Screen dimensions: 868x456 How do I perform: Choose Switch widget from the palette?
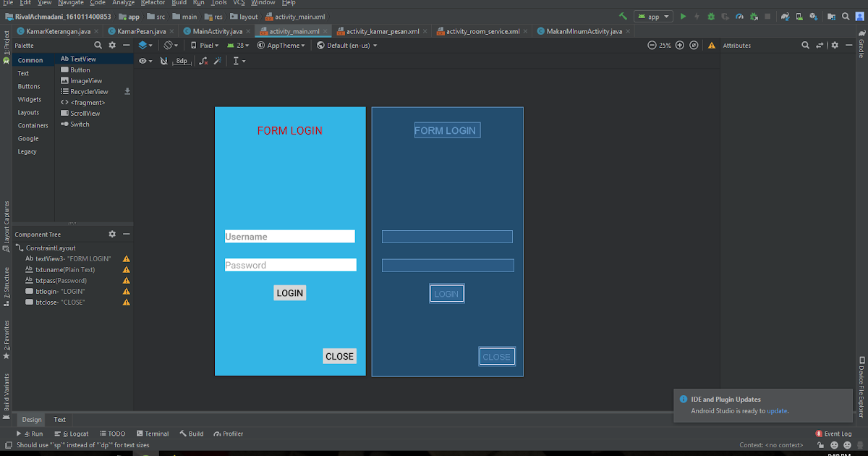(75, 124)
